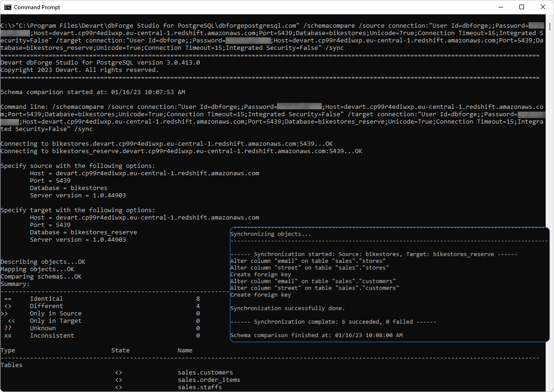Click the "Name" column header
Image resolution: width=554 pixels, height=392 pixels.
(x=185, y=350)
